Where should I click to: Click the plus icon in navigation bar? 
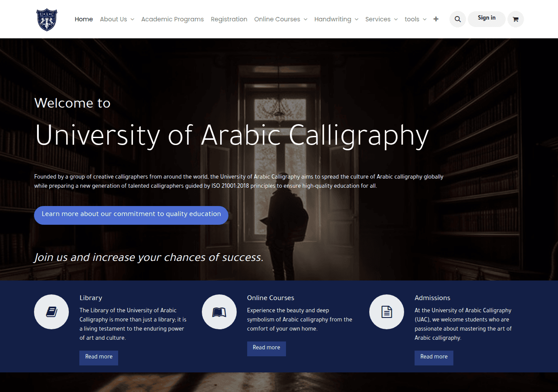pos(436,19)
